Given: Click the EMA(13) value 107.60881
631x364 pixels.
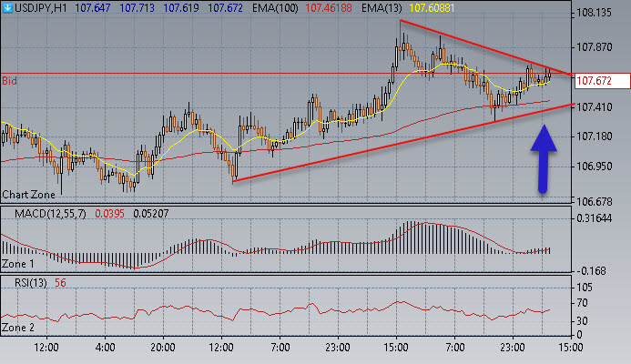Looking at the screenshot, I should 432,8.
